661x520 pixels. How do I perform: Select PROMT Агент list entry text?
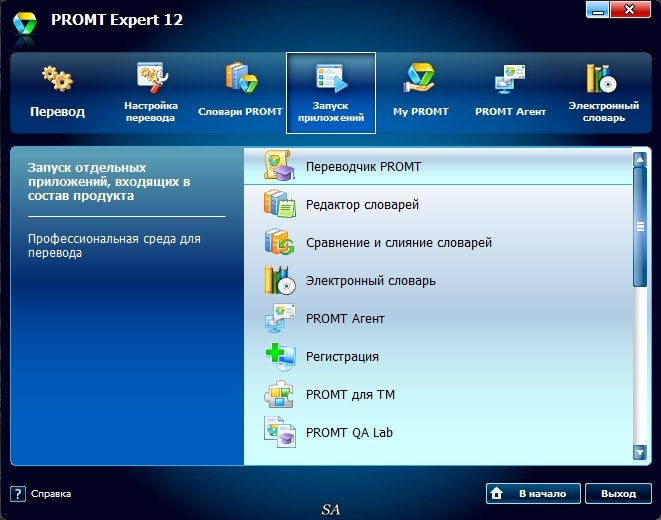tap(345, 319)
